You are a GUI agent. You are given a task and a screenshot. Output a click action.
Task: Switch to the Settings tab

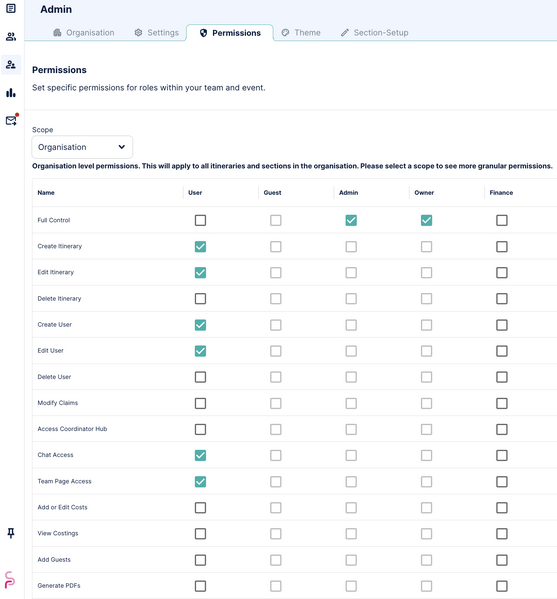(157, 32)
